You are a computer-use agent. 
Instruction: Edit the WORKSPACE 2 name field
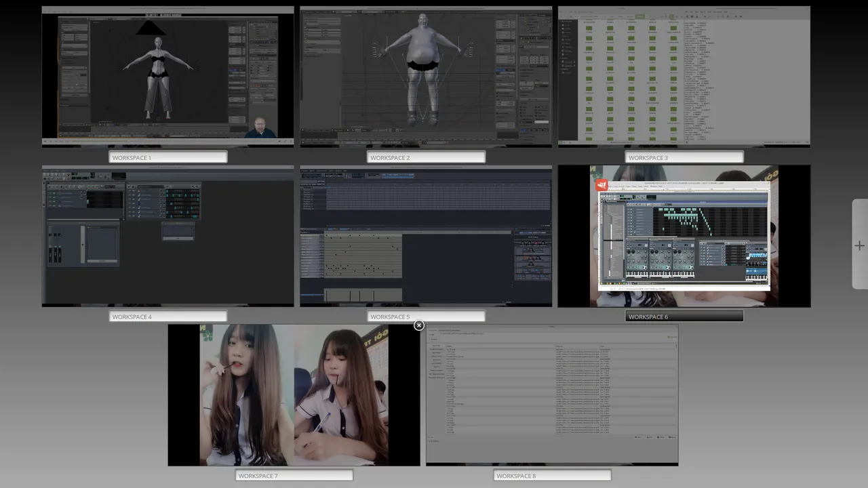tap(426, 157)
